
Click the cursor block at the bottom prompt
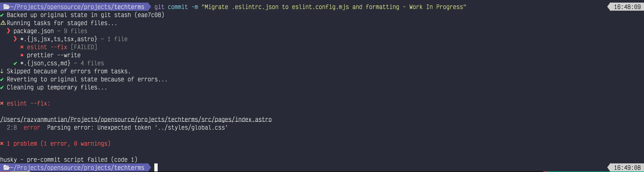(156, 168)
